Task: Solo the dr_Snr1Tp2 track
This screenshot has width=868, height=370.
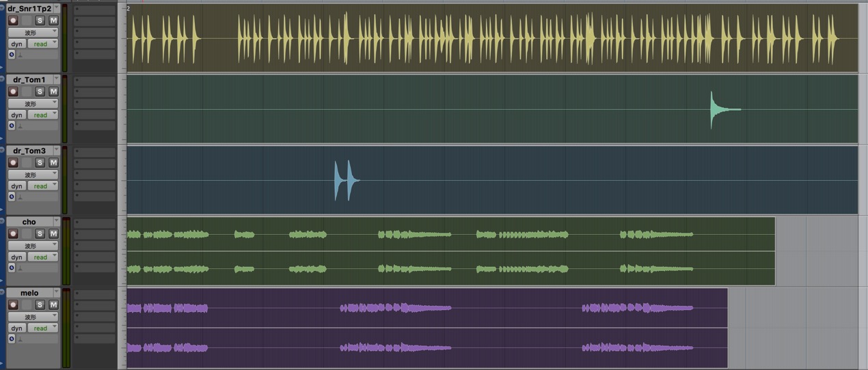Action: pos(40,20)
